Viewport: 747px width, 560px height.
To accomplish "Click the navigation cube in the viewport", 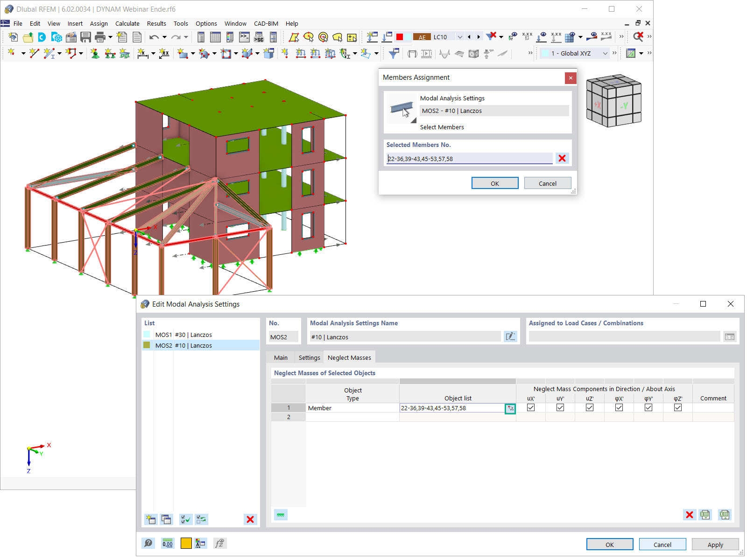I will tap(613, 101).
